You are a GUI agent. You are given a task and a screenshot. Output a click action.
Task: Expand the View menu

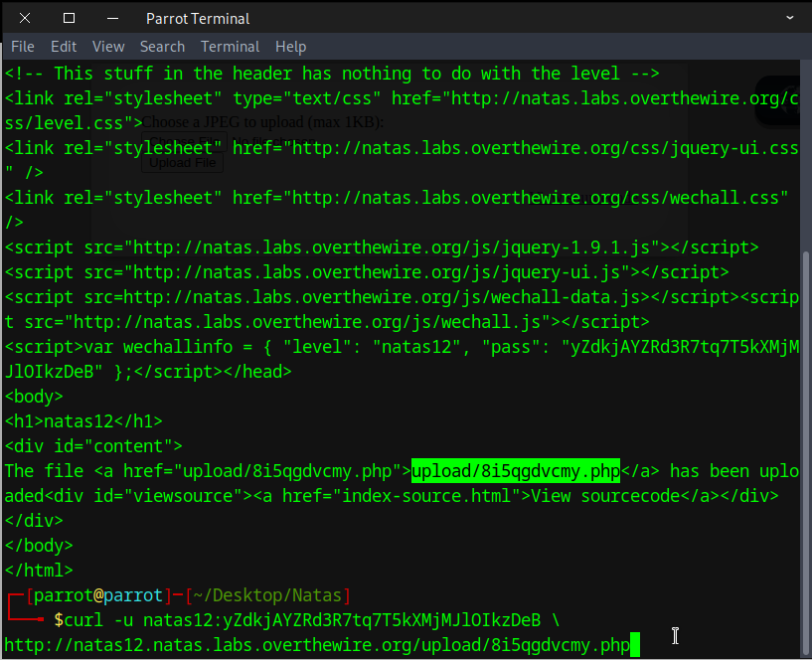(x=108, y=47)
